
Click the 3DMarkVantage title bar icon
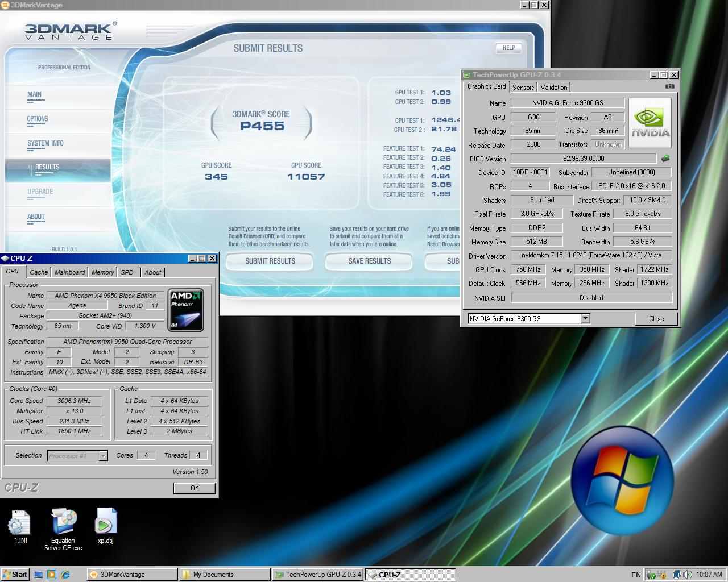pos(5,5)
